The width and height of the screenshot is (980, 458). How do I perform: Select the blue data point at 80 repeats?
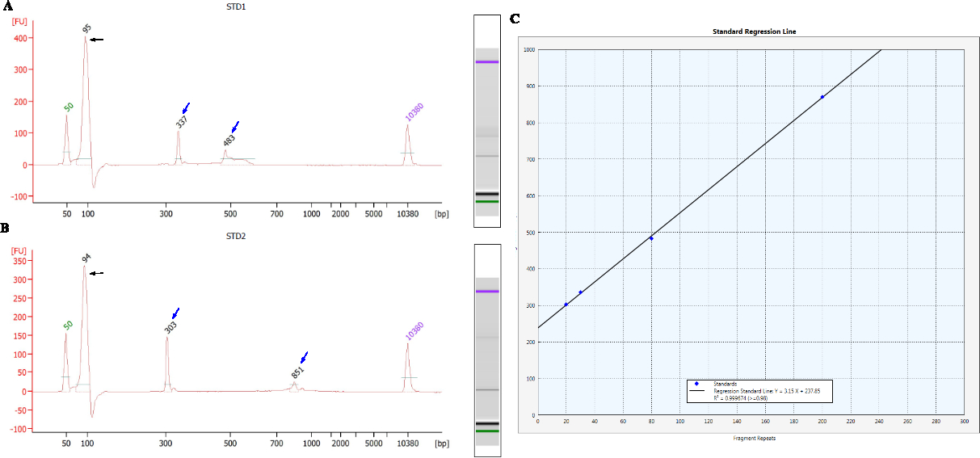pos(651,238)
